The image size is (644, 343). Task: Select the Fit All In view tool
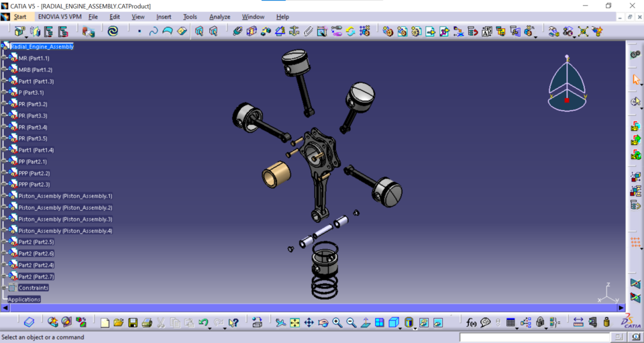click(x=294, y=323)
